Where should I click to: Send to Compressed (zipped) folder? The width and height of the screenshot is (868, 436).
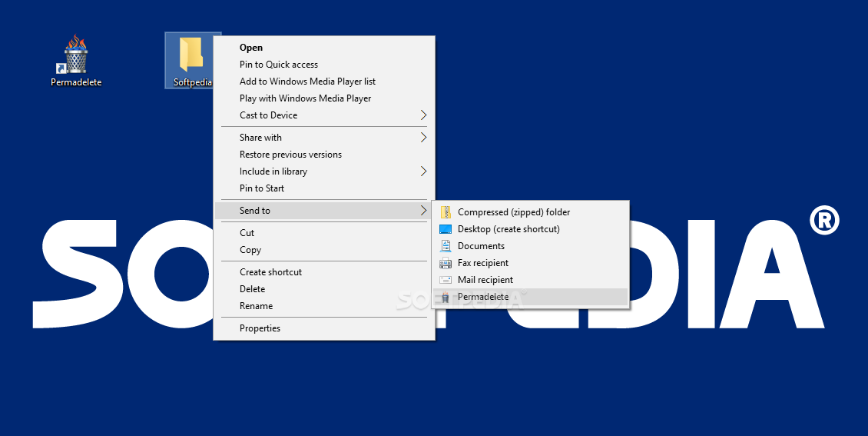click(530, 212)
